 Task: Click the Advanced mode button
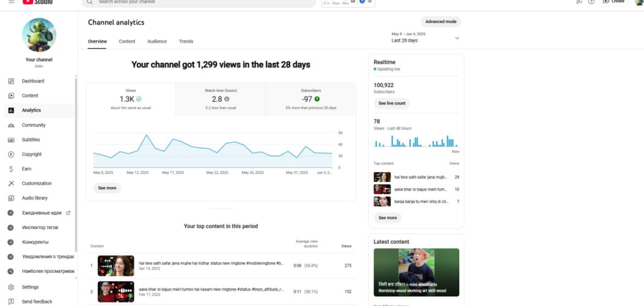(441, 21)
